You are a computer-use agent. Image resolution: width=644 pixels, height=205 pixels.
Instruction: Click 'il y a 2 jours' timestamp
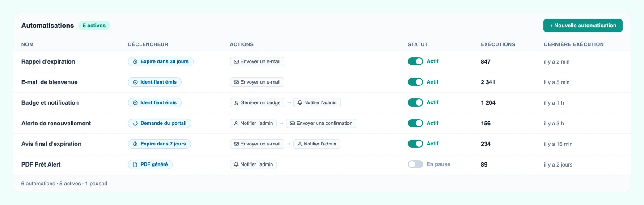pos(558,165)
